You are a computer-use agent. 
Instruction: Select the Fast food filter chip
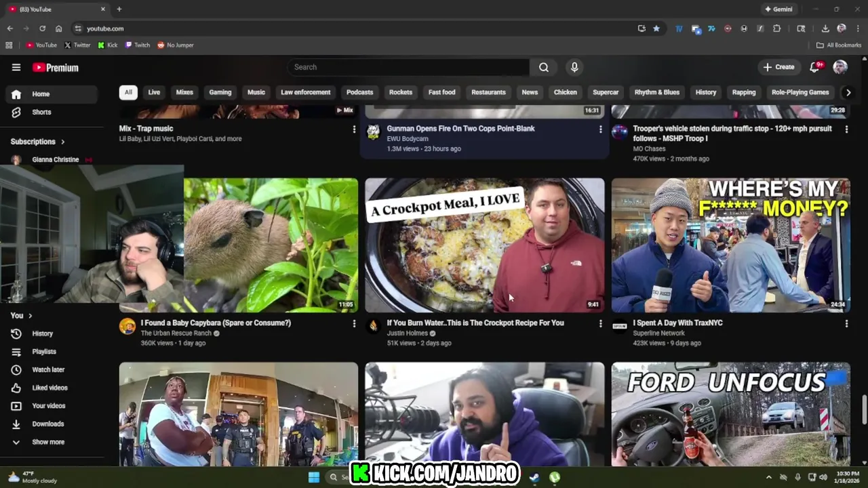(x=442, y=92)
